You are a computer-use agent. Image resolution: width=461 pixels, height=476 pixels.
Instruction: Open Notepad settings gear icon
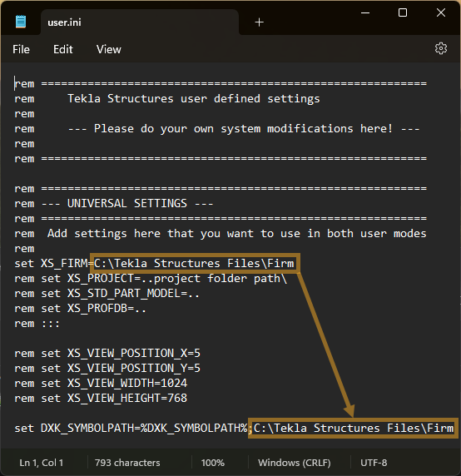(441, 48)
